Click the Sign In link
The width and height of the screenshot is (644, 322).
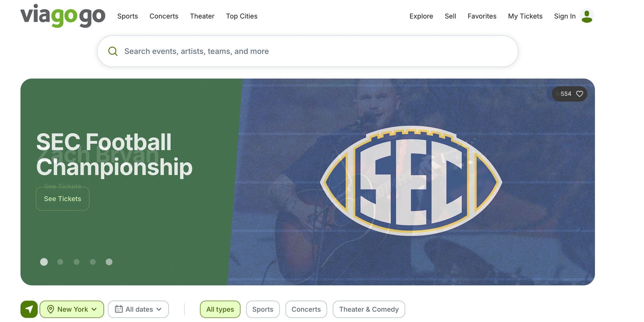click(x=564, y=16)
